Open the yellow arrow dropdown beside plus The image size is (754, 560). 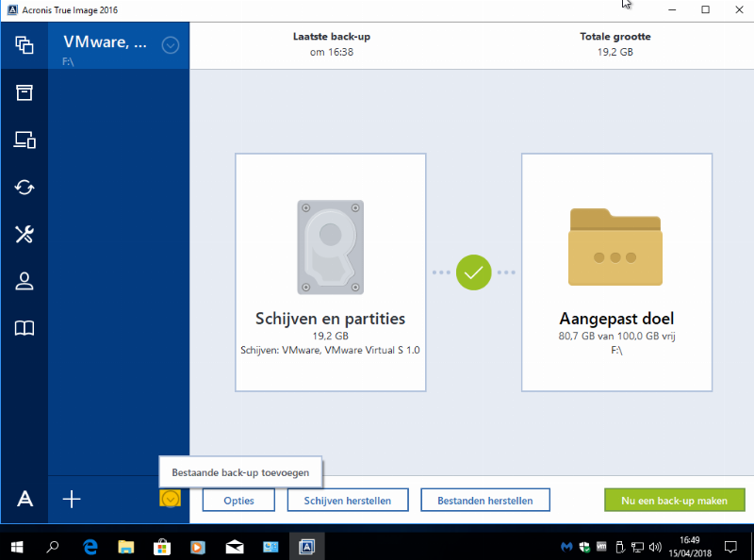click(170, 499)
